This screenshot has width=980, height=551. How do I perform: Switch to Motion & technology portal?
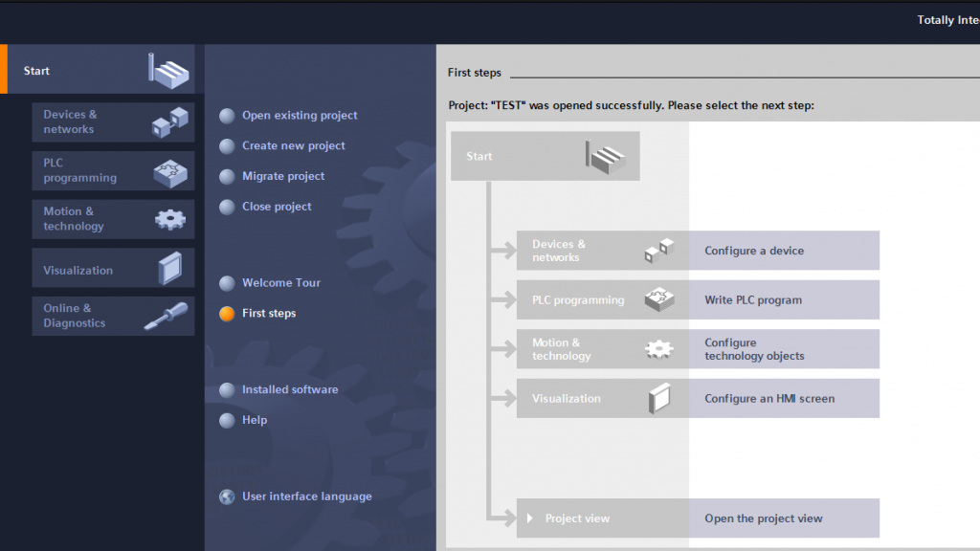[x=113, y=219]
